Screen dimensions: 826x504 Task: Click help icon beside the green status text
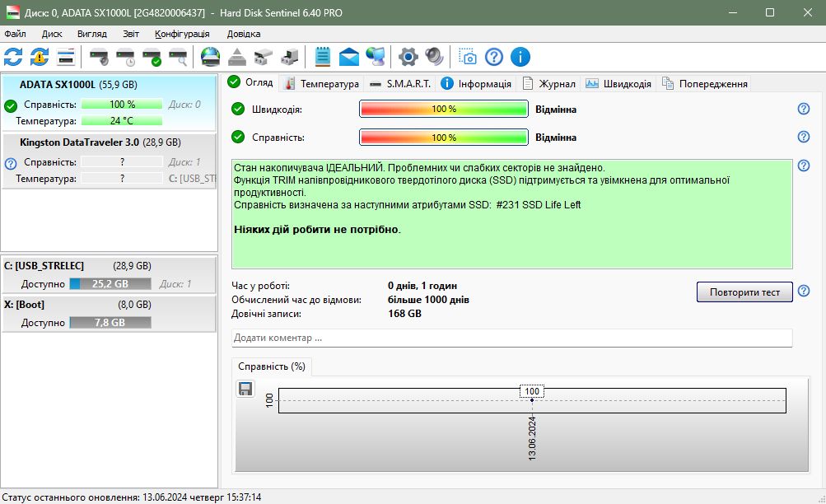point(803,166)
